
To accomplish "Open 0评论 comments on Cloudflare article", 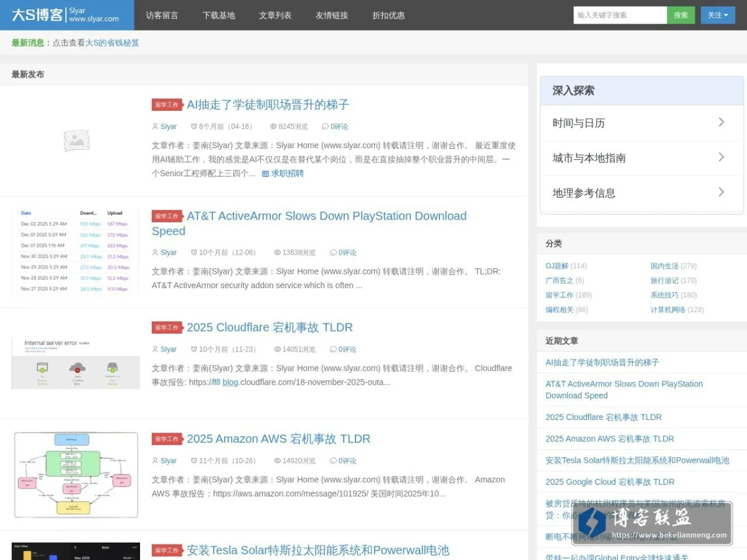I will tap(347, 349).
